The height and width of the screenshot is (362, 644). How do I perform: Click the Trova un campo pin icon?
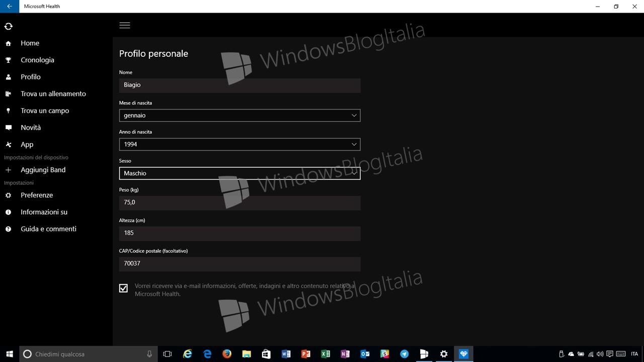pos(8,111)
